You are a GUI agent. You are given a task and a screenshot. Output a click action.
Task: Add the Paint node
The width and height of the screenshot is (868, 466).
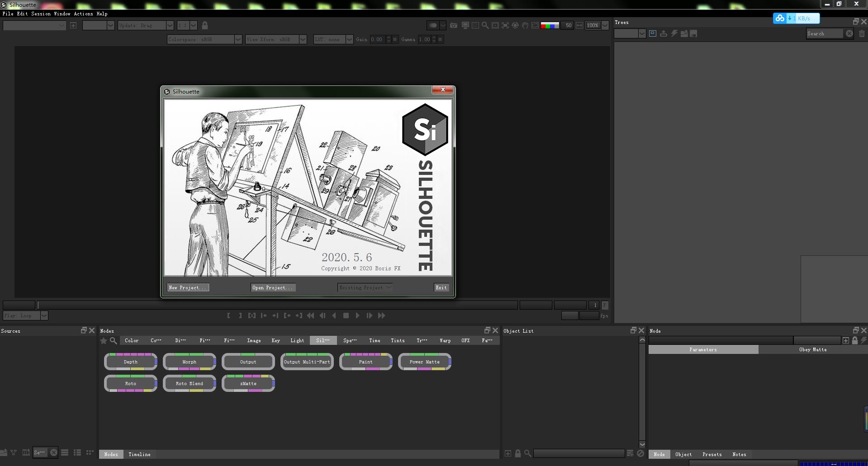(366, 362)
